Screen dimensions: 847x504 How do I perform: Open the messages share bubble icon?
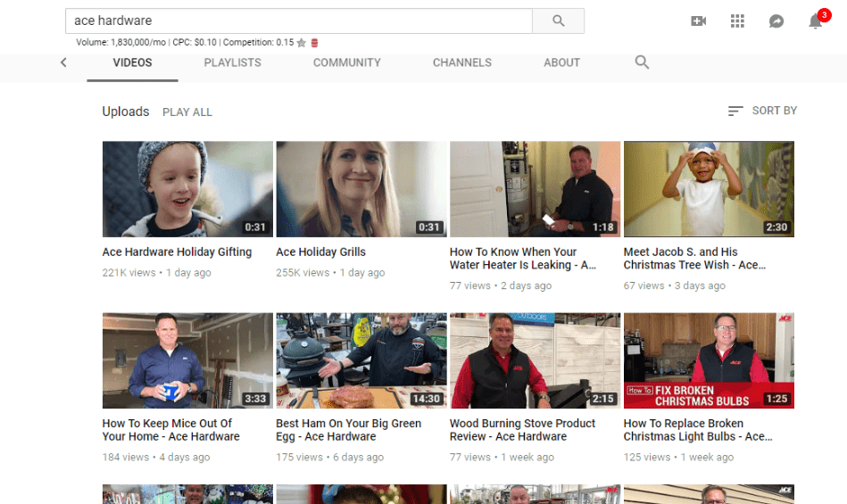tap(776, 21)
